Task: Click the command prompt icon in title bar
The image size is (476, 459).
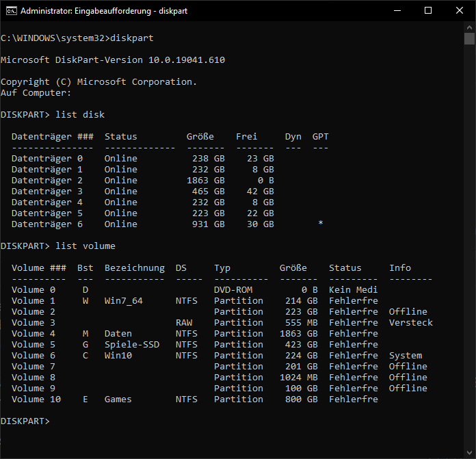Action: point(12,11)
